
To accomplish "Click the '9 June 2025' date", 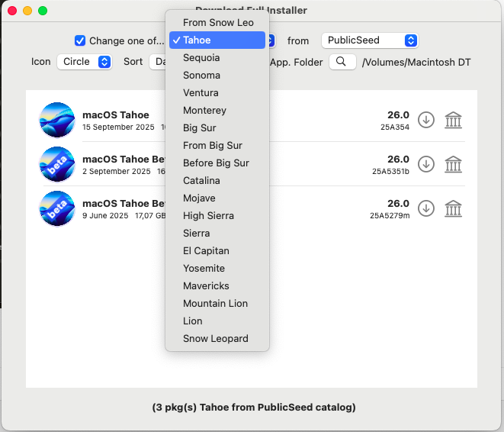I will [x=105, y=215].
